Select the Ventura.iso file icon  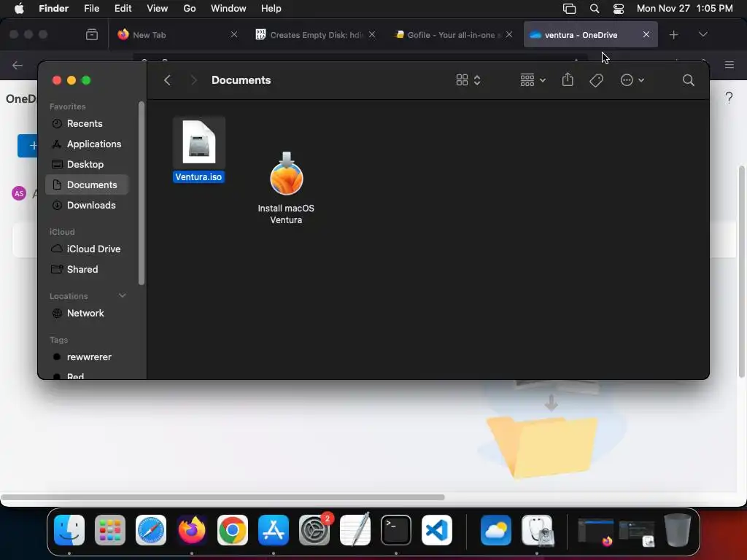(199, 142)
